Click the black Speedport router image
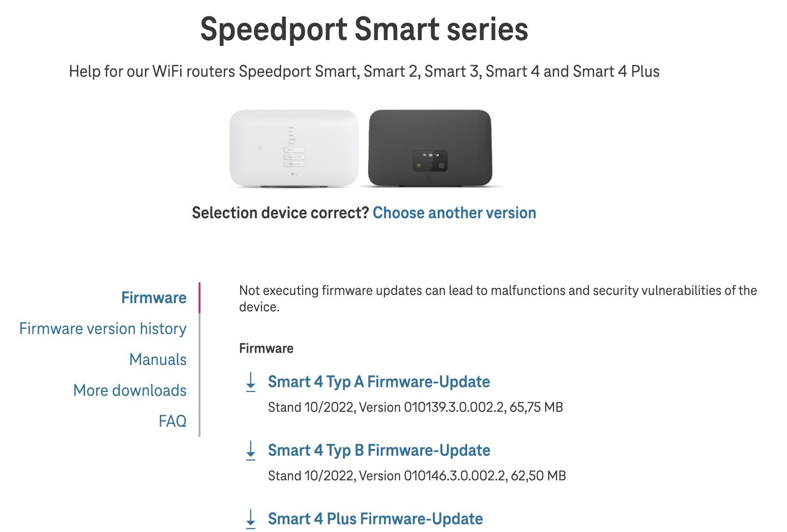This screenshot has height=532, width=787. coord(429,148)
